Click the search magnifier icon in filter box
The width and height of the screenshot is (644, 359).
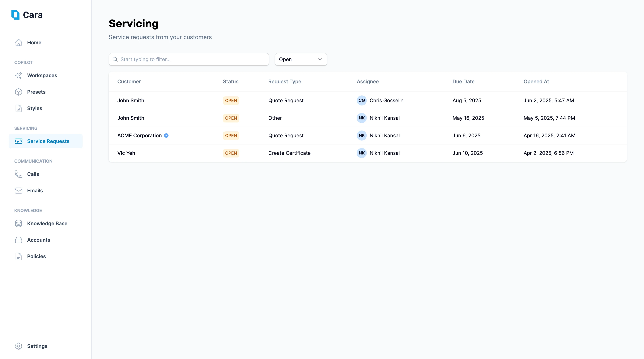pyautogui.click(x=115, y=60)
